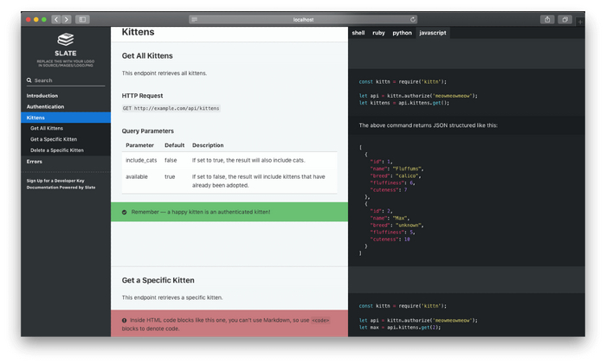This screenshot has height=364, width=606.
Task: Select the python language tab
Action: pyautogui.click(x=402, y=32)
